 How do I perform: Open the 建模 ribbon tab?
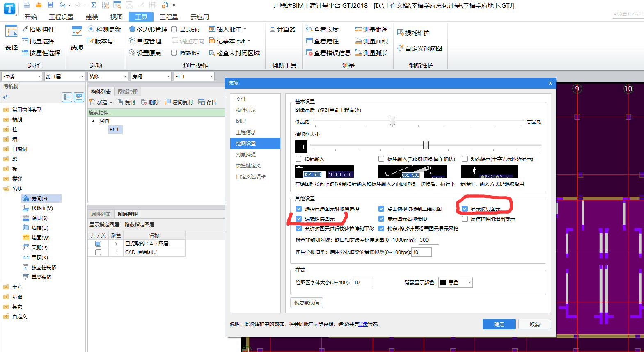coord(92,17)
